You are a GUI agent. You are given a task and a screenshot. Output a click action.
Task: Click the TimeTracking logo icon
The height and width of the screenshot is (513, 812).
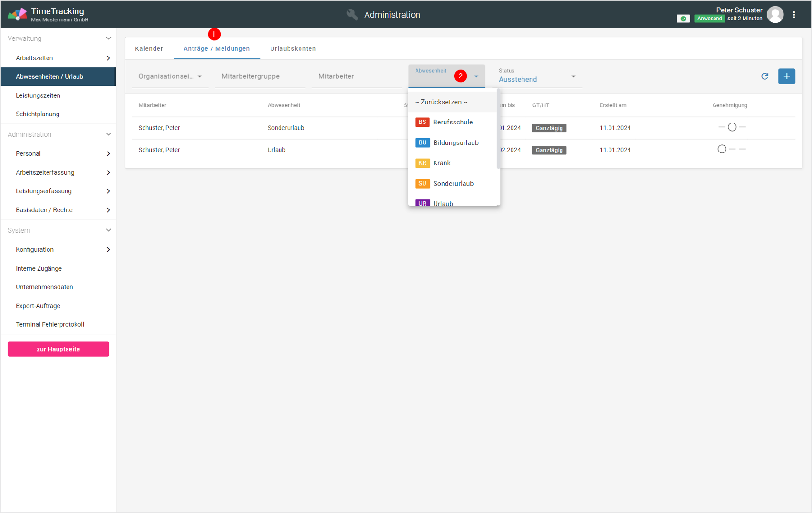(x=17, y=15)
